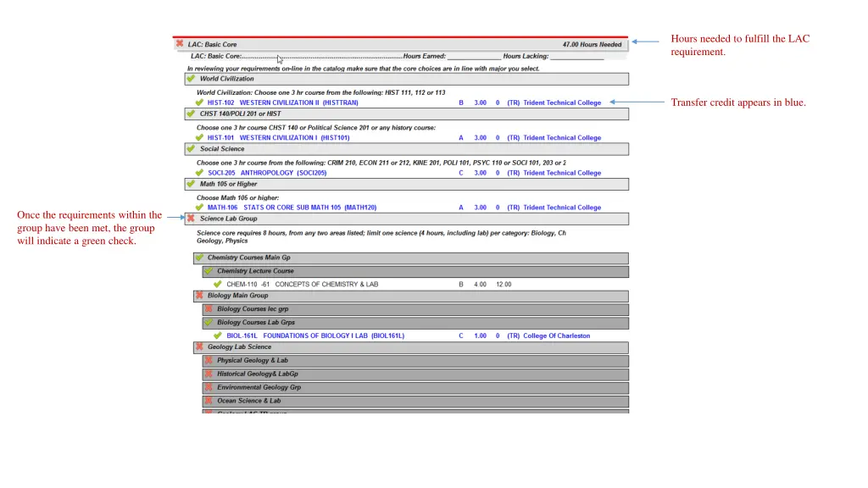Click the green check beside Biology Courses Lab Grps

pyautogui.click(x=209, y=322)
